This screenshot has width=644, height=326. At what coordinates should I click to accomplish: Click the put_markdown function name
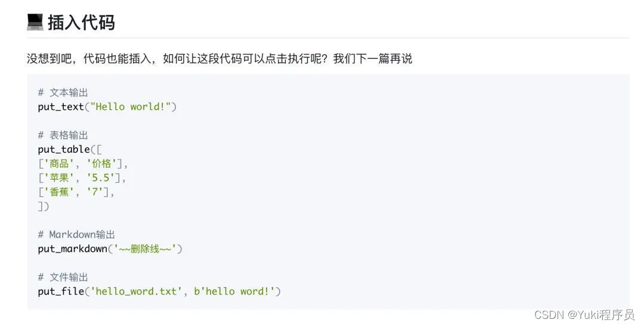(x=72, y=249)
